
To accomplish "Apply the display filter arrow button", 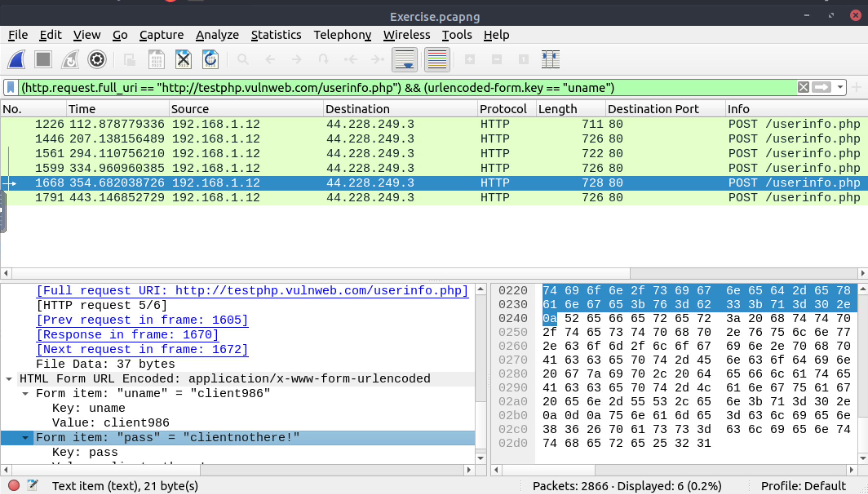I will click(x=821, y=88).
